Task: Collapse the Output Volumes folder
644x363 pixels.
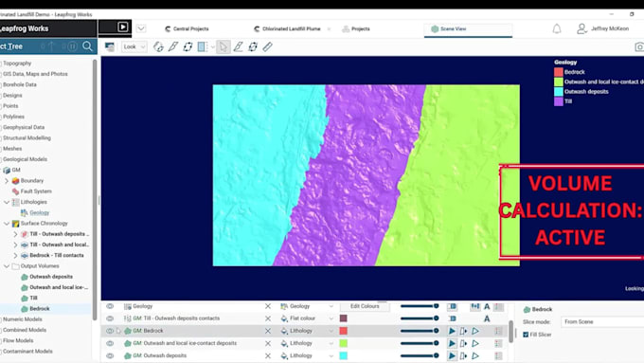Action: 7,266
